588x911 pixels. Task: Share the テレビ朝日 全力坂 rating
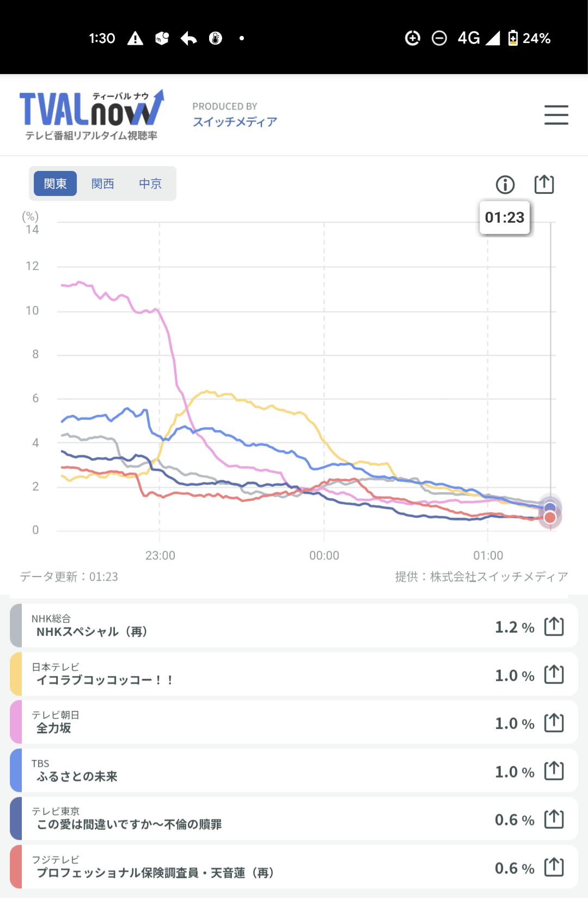pos(554,723)
